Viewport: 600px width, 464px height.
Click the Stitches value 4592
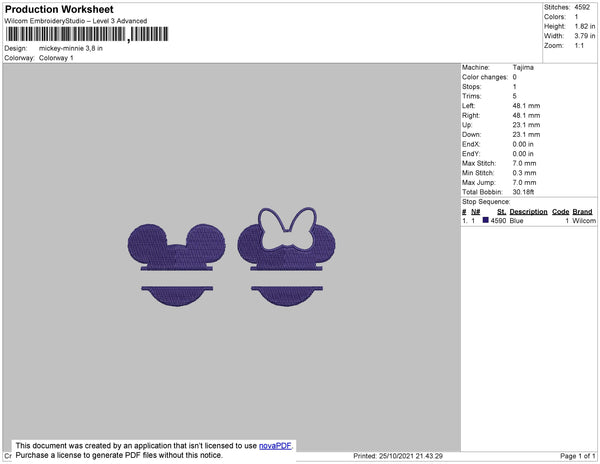pos(582,7)
